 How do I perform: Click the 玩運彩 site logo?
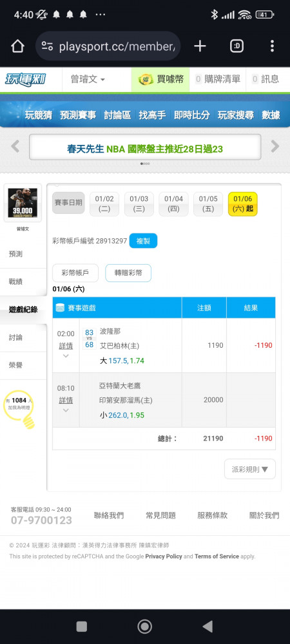point(26,80)
